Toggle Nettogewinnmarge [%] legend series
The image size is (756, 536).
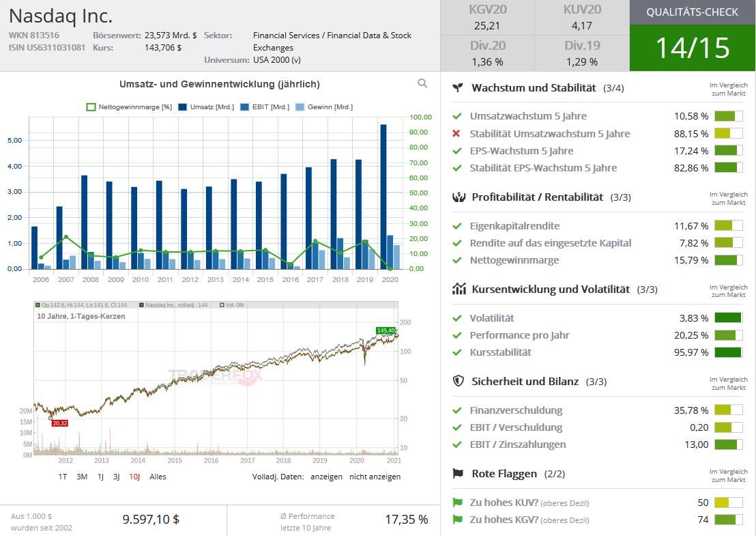point(129,107)
